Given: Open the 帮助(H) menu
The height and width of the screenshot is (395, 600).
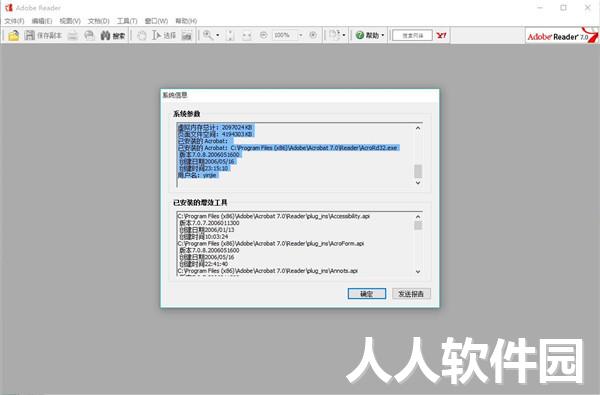Looking at the screenshot, I should coord(186,21).
